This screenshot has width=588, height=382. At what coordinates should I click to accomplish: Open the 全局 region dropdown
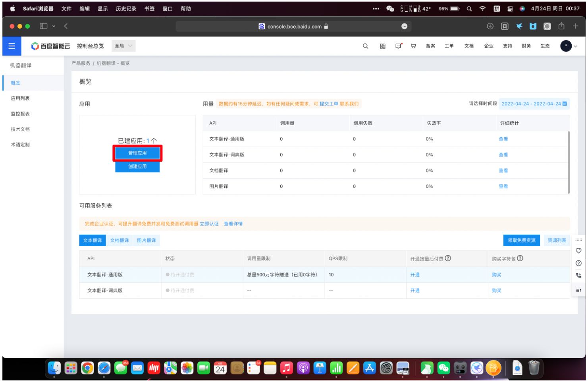123,46
